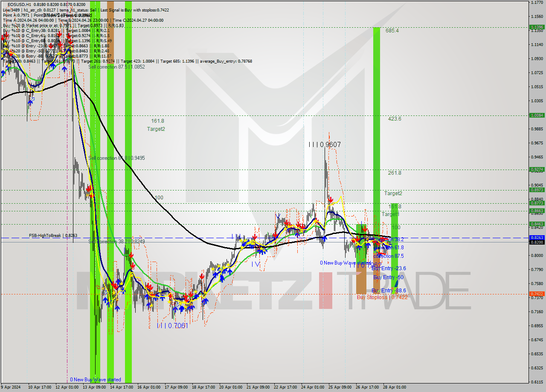Click the green 0.8973 price tag
The height and width of the screenshot is (392, 546).
(537, 190)
